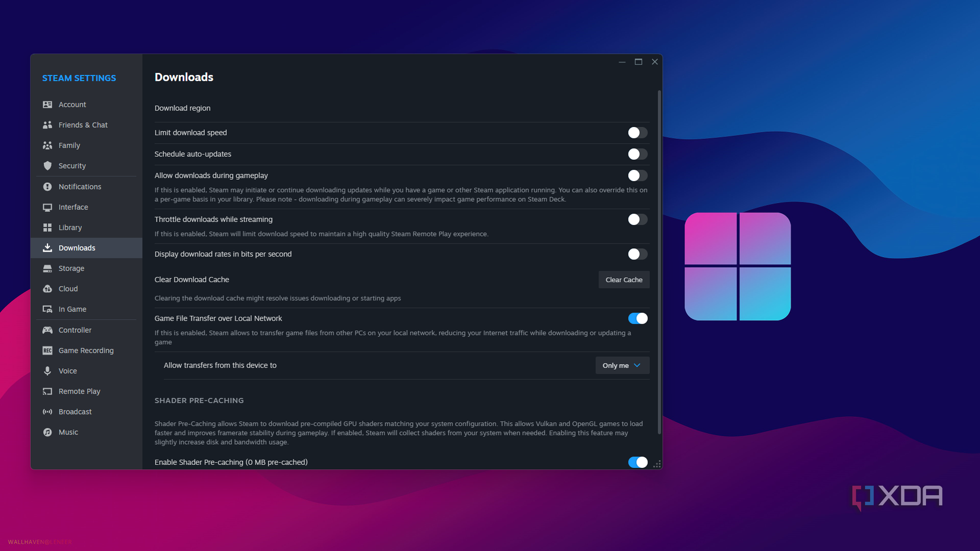Click the Library grid icon

pyautogui.click(x=48, y=227)
